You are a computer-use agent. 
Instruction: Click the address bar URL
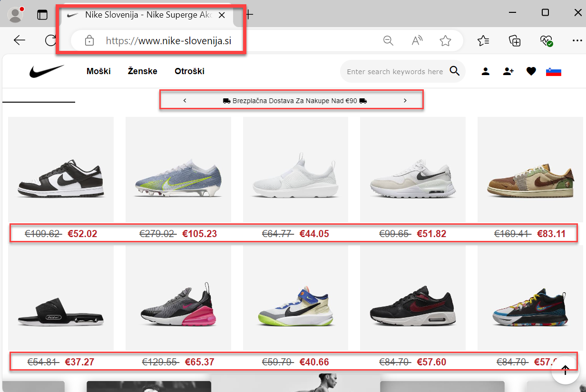pos(168,41)
